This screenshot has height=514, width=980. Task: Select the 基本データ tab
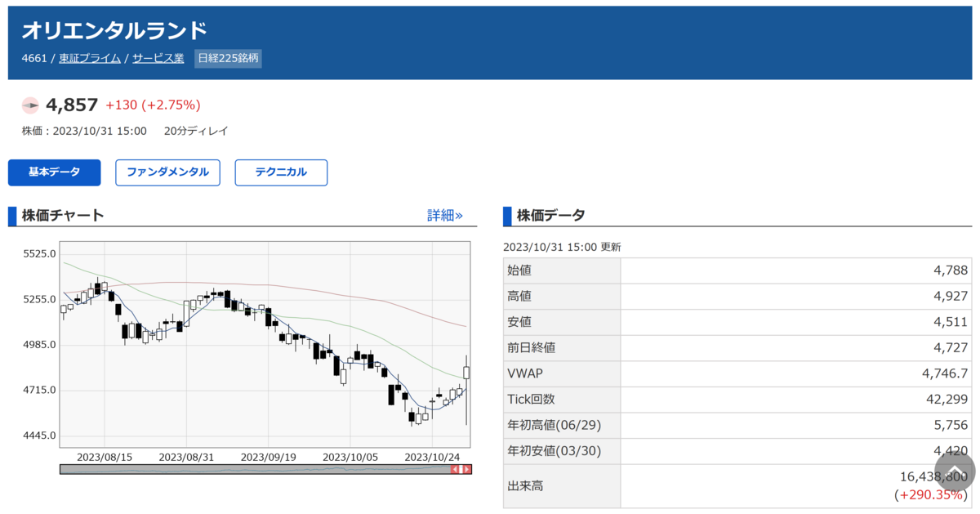tap(54, 172)
